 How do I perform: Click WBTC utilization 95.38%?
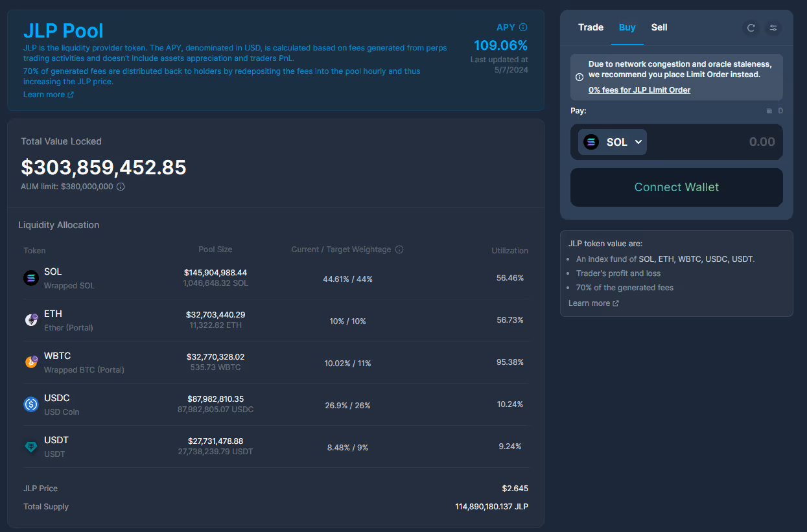(x=510, y=362)
